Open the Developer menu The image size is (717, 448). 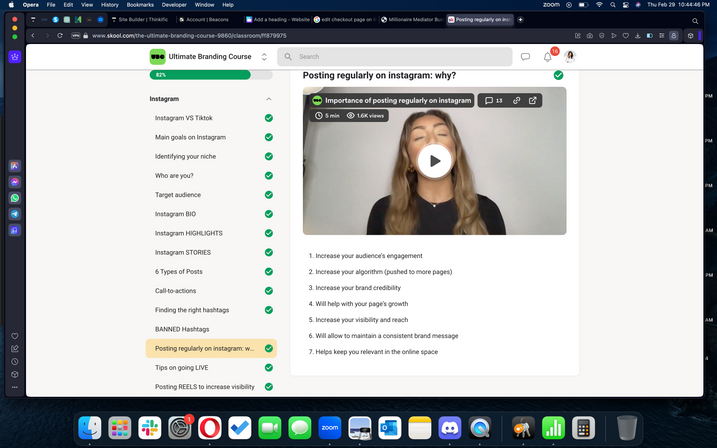click(x=174, y=5)
